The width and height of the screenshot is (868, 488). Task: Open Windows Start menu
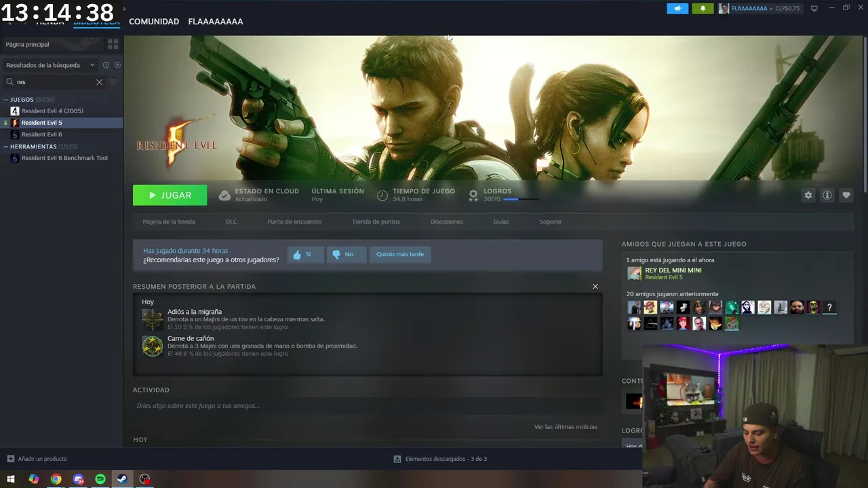pos(11,479)
